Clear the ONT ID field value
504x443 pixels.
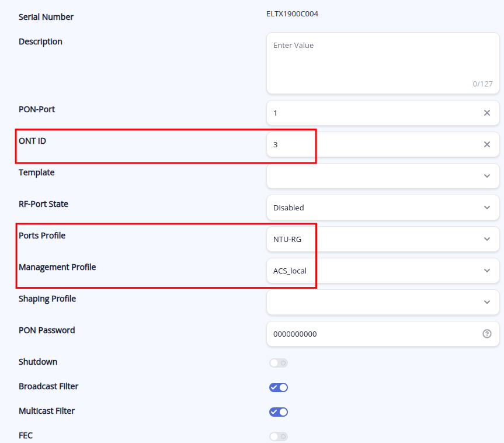[x=487, y=144]
